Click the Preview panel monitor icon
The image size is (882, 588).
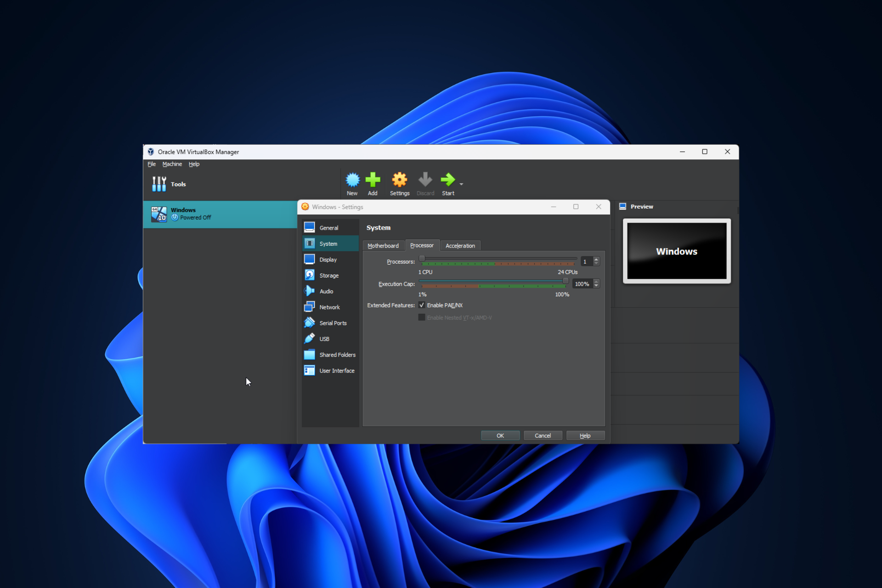623,206
